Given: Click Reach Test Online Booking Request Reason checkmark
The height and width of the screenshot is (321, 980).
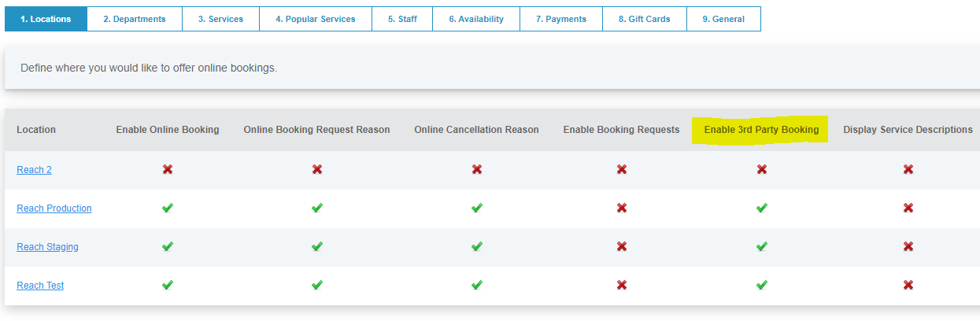Looking at the screenshot, I should (316, 285).
